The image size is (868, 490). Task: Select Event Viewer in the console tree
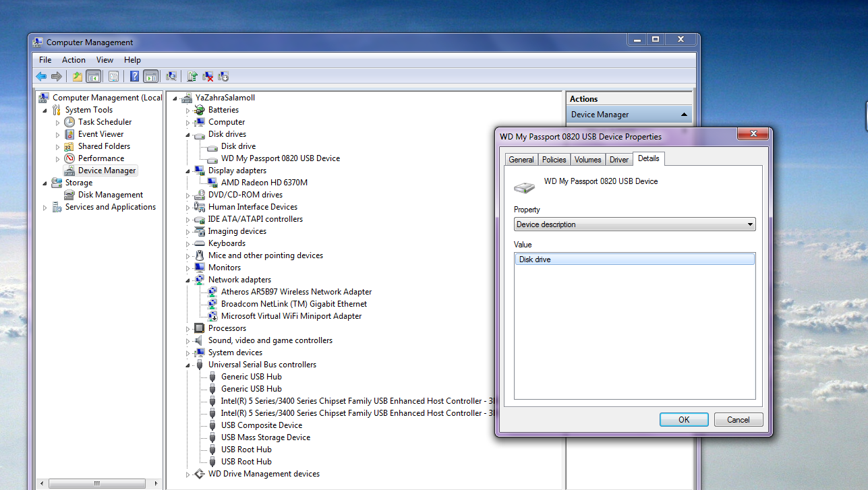click(100, 134)
